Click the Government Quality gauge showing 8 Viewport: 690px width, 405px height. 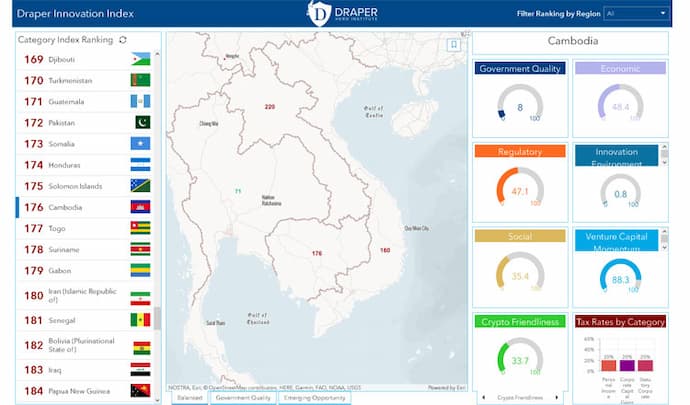(520, 103)
